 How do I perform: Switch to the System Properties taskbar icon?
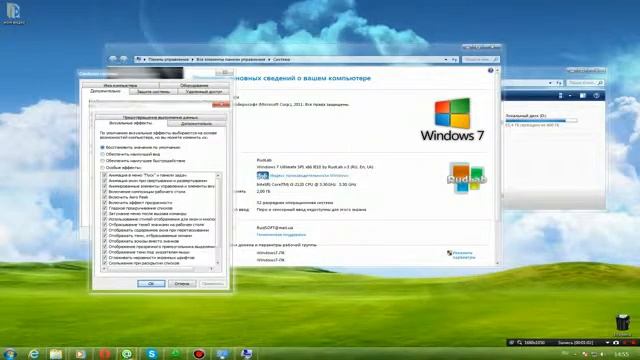[x=246, y=354]
